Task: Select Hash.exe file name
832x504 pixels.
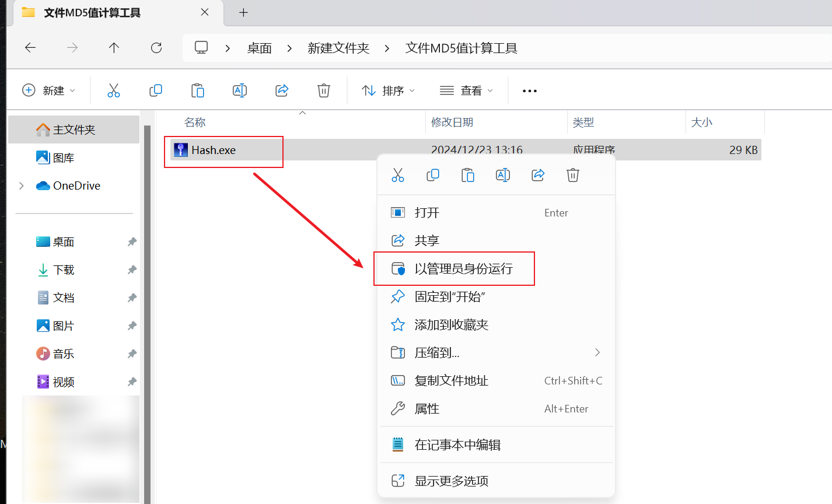Action: 214,150
